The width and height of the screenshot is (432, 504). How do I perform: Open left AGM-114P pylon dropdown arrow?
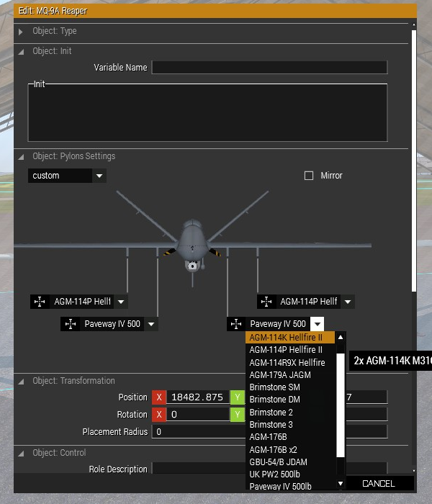(121, 302)
